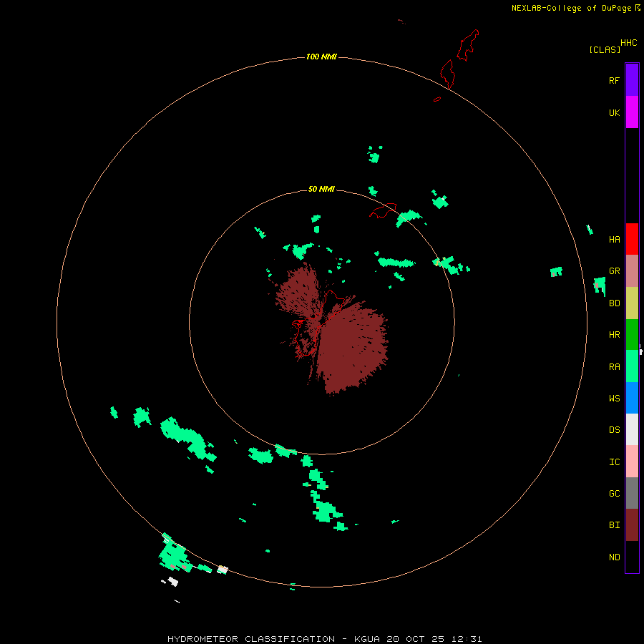
Task: Click the white dry snow echo at bottom left
Action: click(173, 582)
